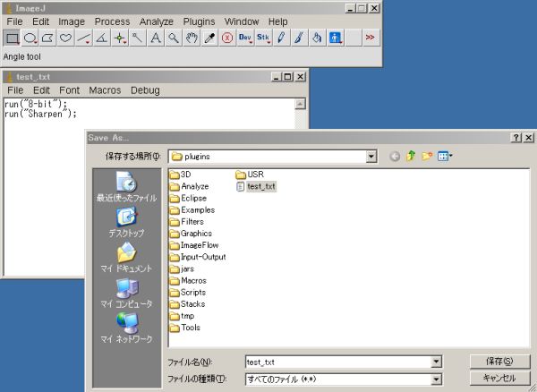Select the Magnifying glass tool
Viewport: 537px width, 392px height.
tap(174, 38)
